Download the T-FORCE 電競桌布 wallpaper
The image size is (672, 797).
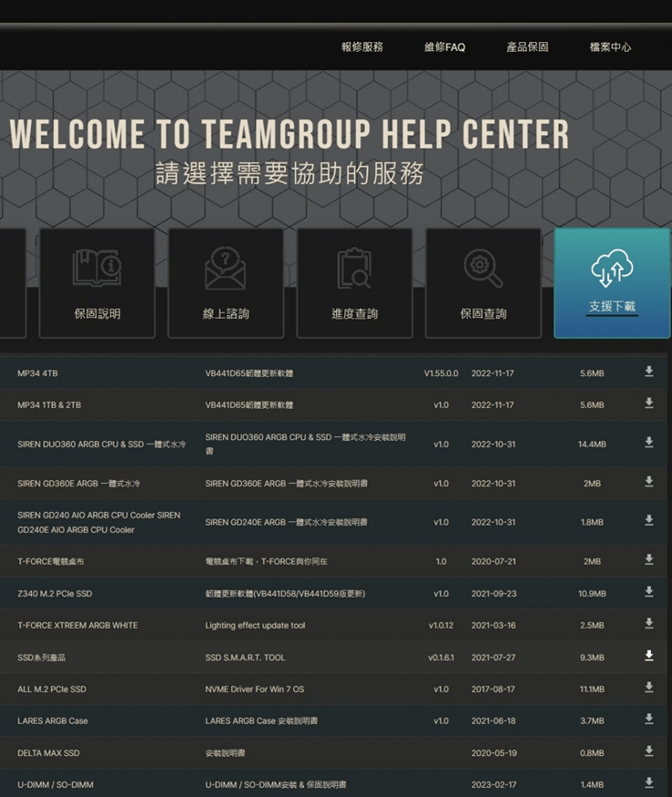649,559
